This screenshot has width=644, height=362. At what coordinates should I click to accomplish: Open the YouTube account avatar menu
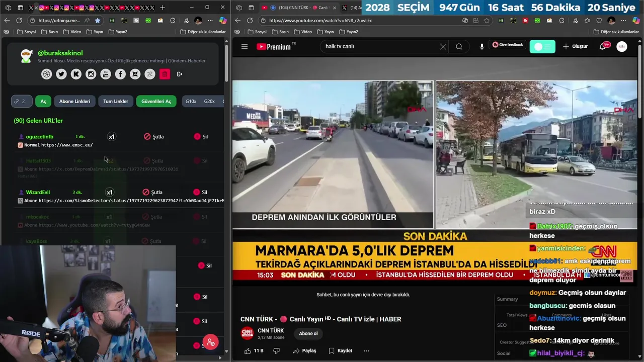[x=622, y=46]
